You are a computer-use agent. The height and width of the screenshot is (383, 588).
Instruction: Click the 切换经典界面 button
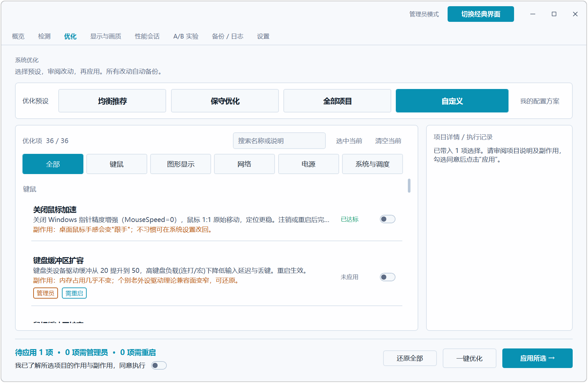click(480, 14)
